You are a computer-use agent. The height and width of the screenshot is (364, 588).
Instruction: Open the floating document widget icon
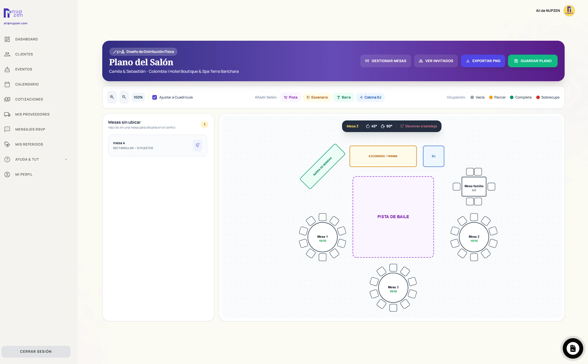[573, 348]
